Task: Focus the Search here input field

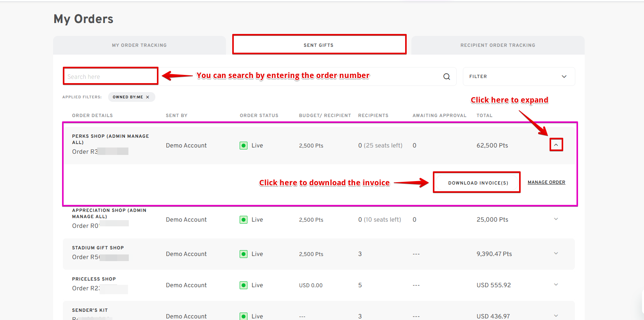Action: pos(110,76)
